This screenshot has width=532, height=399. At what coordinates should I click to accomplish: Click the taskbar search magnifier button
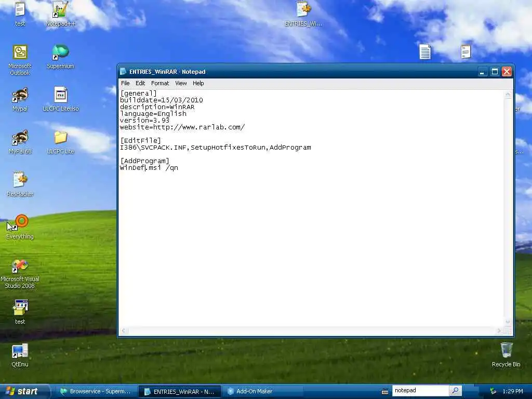[x=455, y=391]
